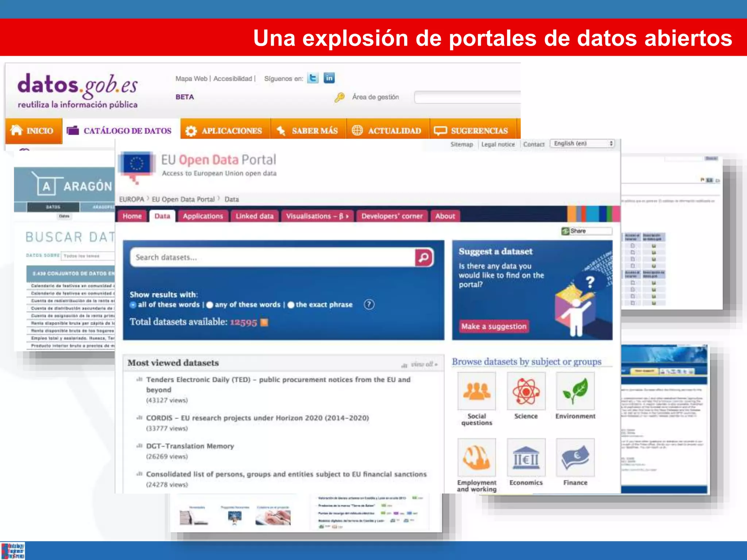This screenshot has height=560, width=747.
Task: Click the help question mark next to exact phrase
Action: pos(369,304)
